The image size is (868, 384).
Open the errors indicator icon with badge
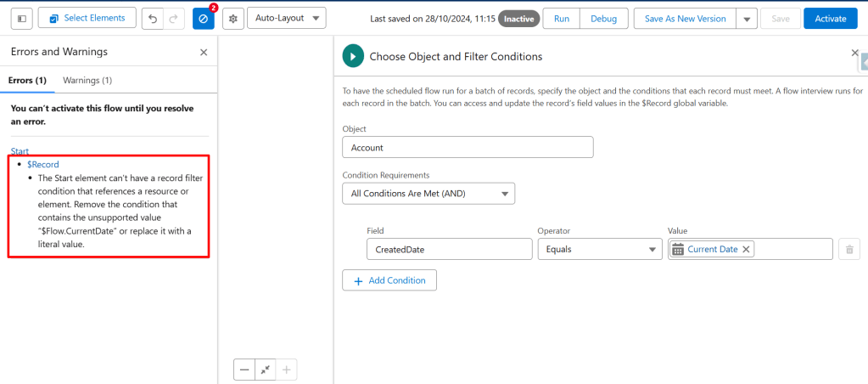click(x=204, y=18)
